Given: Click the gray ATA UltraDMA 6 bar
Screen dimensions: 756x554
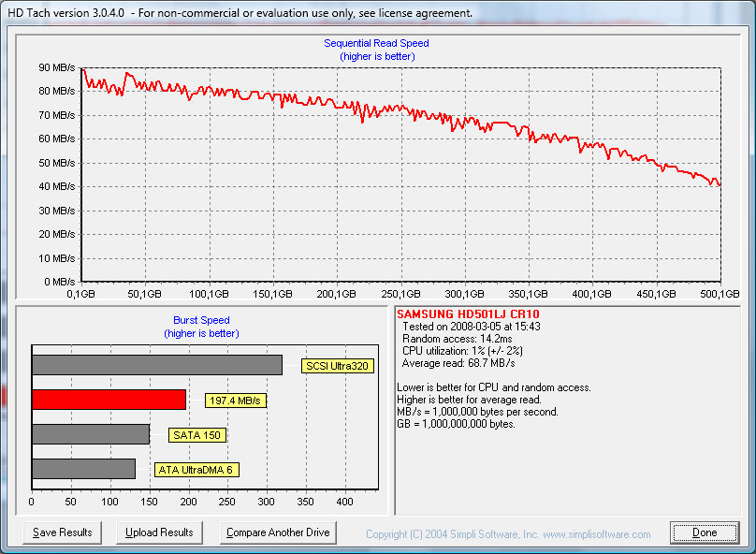Looking at the screenshot, I should coord(83,469).
